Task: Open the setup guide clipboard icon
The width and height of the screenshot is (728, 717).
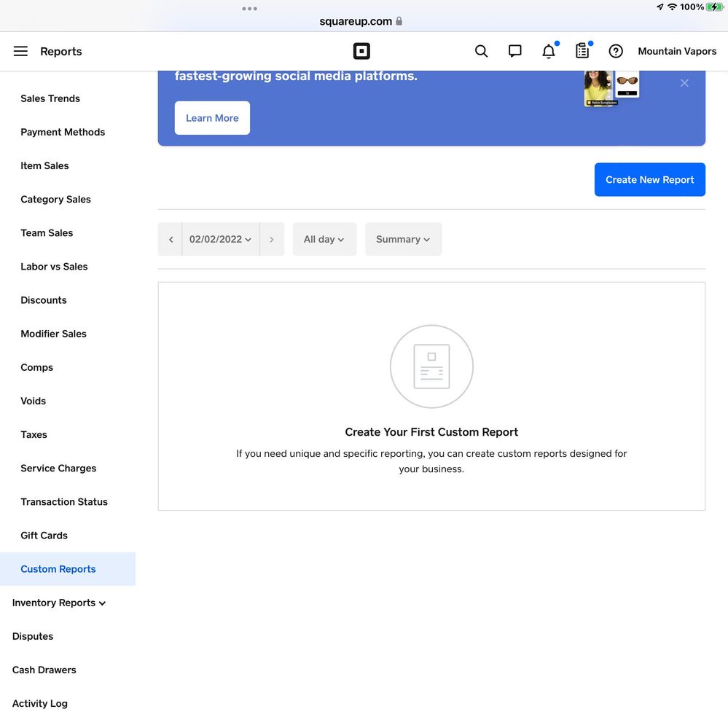Action: point(582,51)
